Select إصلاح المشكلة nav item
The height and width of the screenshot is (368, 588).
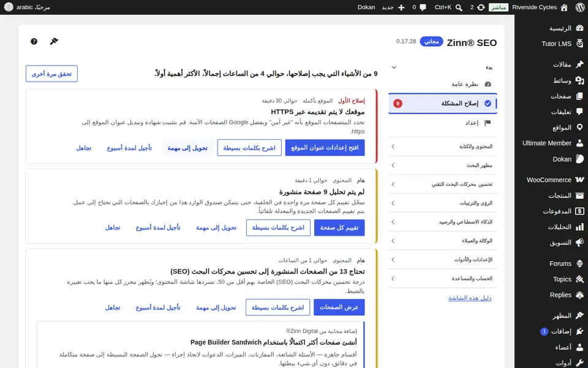(443, 103)
